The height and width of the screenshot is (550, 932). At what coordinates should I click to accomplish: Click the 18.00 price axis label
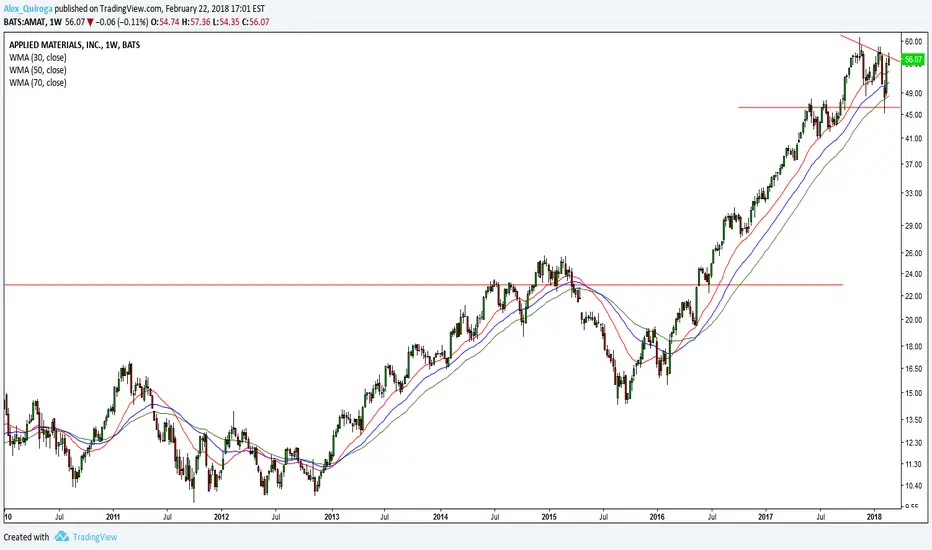[912, 347]
